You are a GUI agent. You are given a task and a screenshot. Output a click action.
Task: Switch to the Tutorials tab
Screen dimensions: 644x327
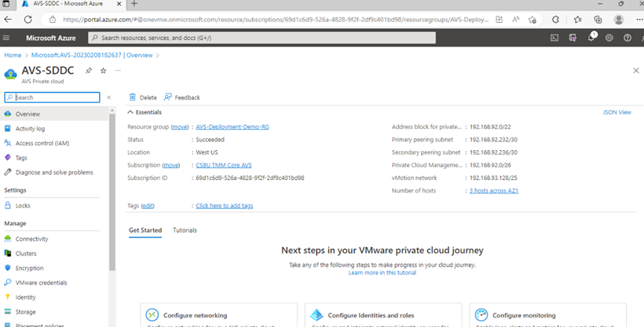[185, 230]
